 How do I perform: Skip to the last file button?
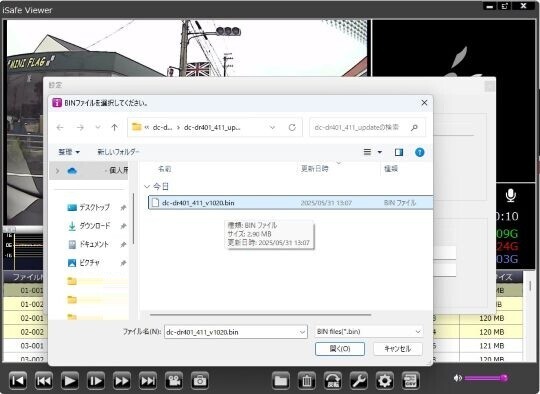148,381
